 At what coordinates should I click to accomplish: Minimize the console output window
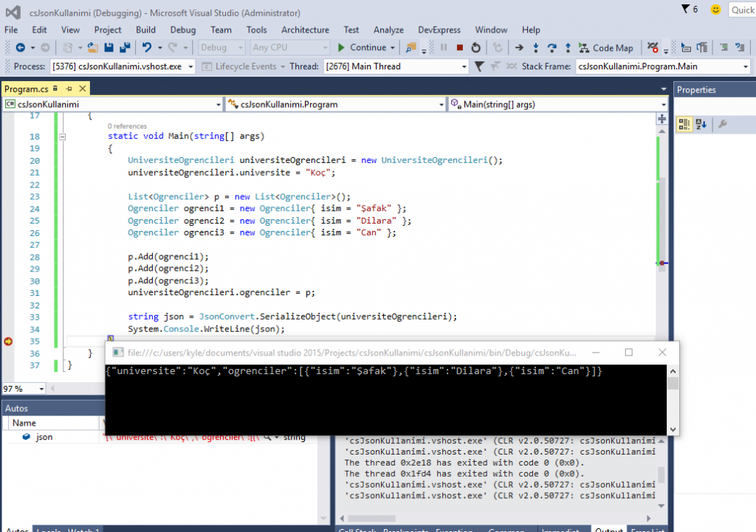tap(596, 352)
